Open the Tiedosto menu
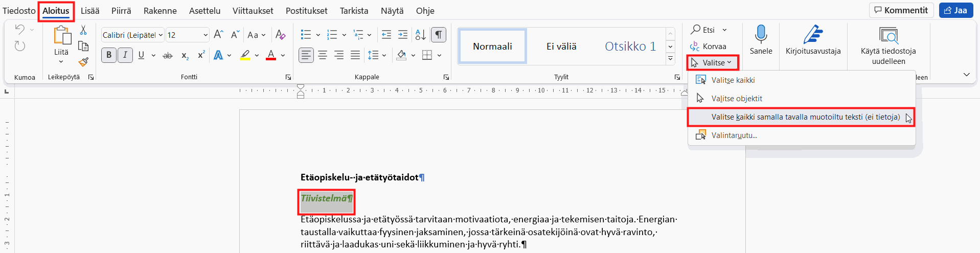The width and height of the screenshot is (980, 253). 19,11
